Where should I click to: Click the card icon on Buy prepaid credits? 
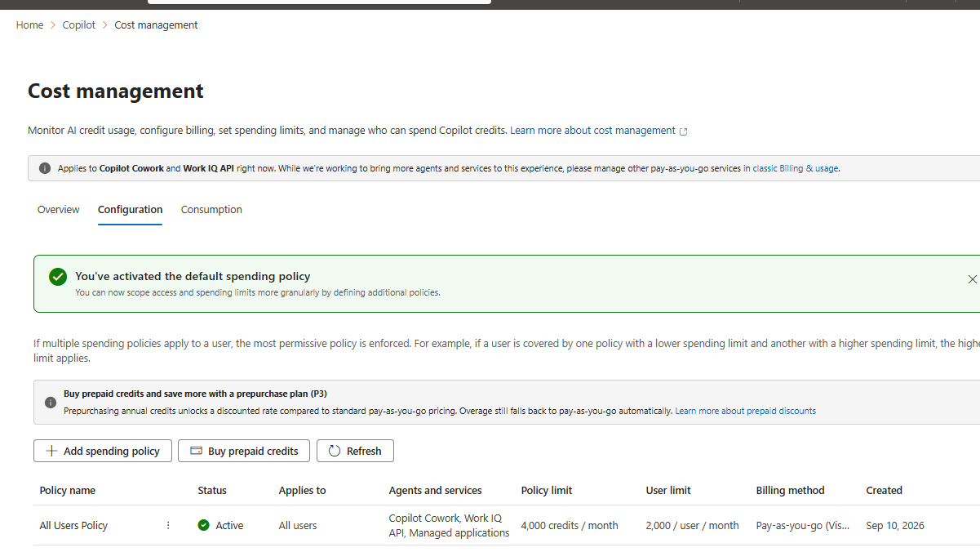coord(196,451)
